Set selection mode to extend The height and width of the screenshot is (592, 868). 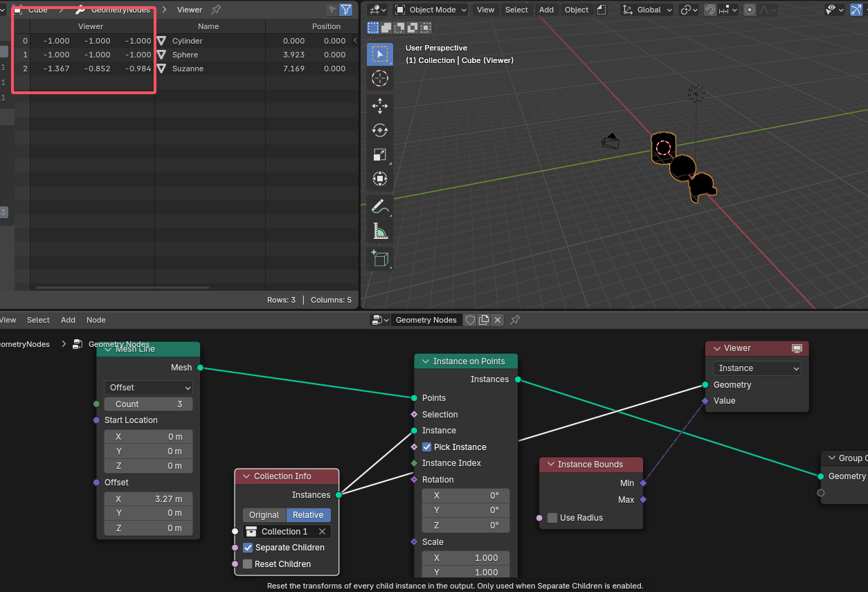(386, 28)
